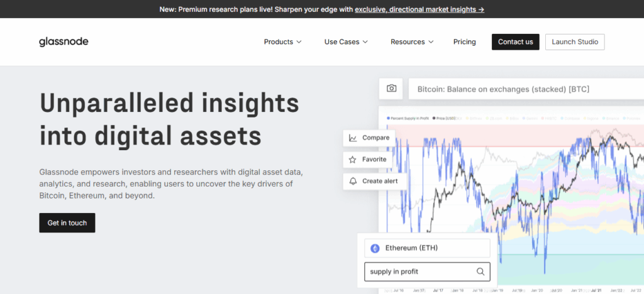Screen dimensions: 644x294
Task: Click the Create alert bell icon
Action: pyautogui.click(x=353, y=182)
